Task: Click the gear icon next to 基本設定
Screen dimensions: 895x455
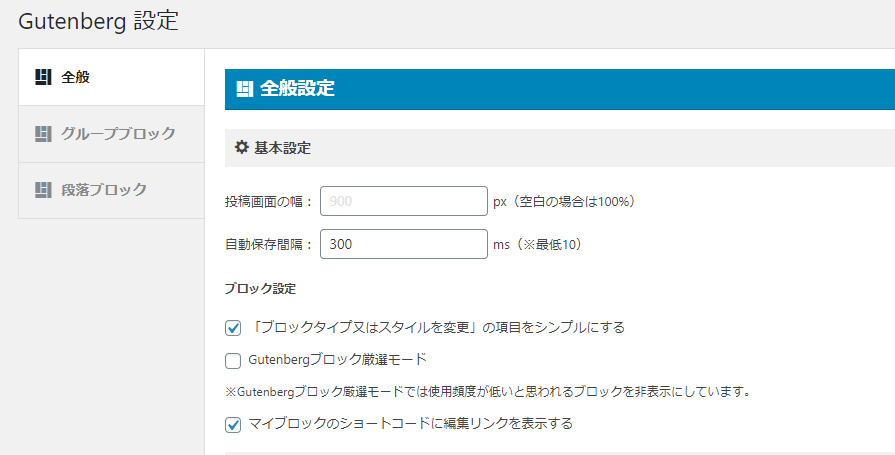Action: (242, 147)
